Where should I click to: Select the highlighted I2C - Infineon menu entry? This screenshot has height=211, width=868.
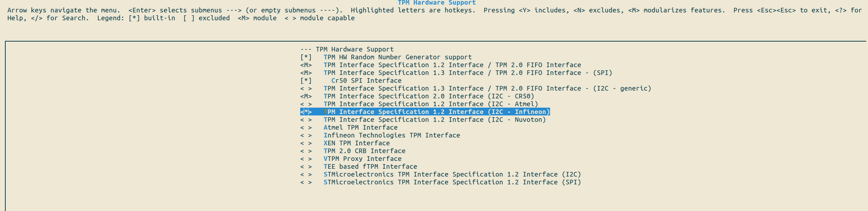click(x=436, y=112)
